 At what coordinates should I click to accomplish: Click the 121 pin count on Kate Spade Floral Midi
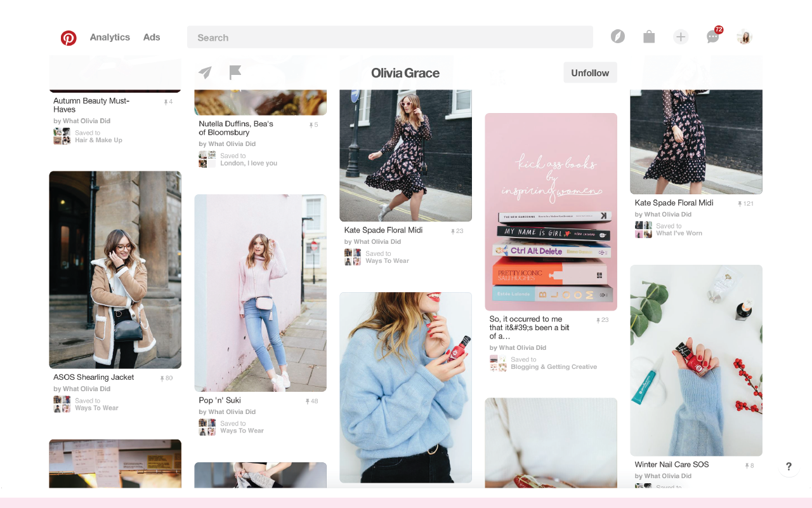[746, 204]
